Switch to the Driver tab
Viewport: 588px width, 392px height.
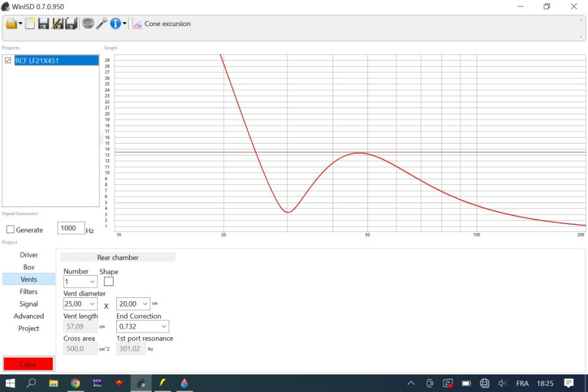coord(29,255)
